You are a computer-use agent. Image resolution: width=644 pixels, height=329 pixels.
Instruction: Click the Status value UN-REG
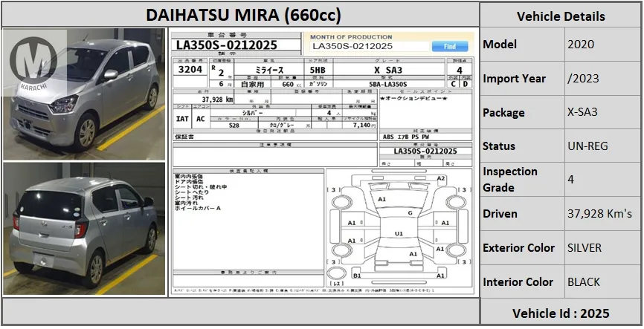(587, 146)
